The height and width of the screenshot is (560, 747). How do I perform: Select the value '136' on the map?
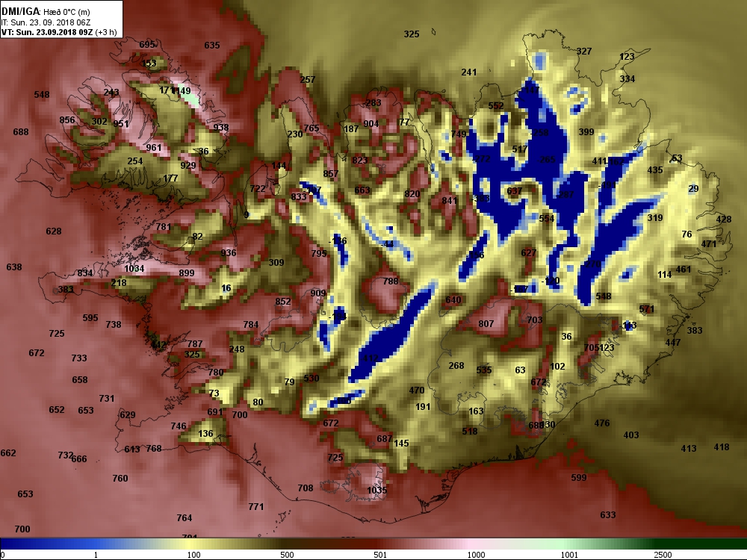[x=205, y=434]
